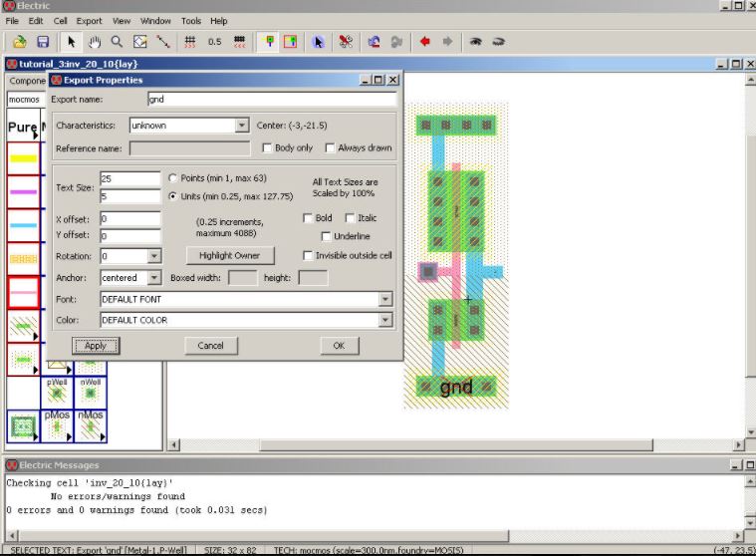Viewport: 756px width, 556px height.
Task: Click the Save Library disk icon
Action: [43, 42]
